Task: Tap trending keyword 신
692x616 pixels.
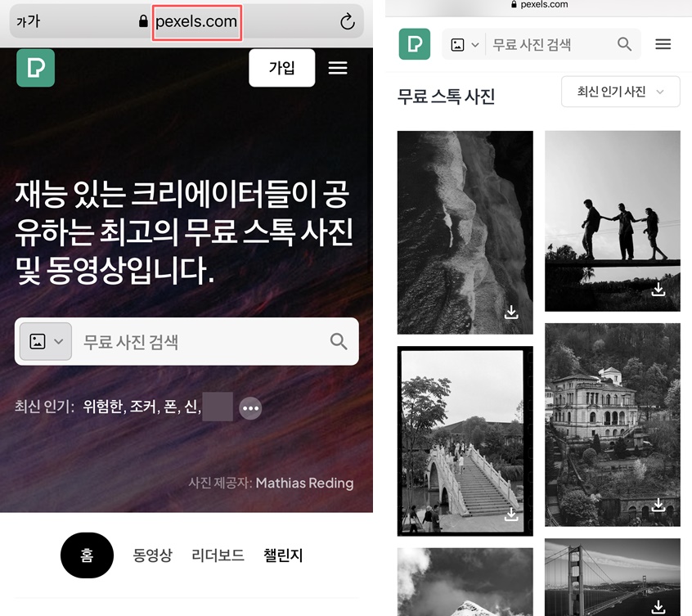Action: [192, 407]
